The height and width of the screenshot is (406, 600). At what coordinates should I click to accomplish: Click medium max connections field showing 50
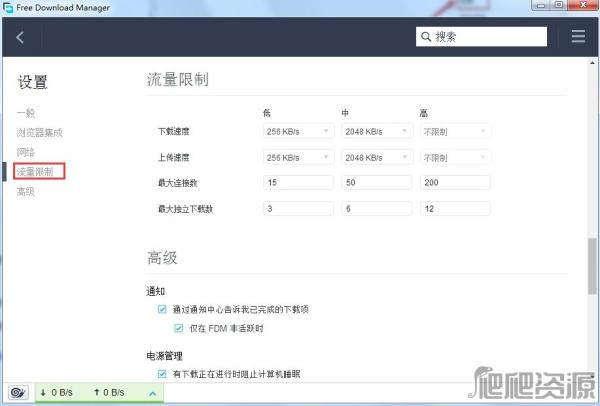coord(377,183)
